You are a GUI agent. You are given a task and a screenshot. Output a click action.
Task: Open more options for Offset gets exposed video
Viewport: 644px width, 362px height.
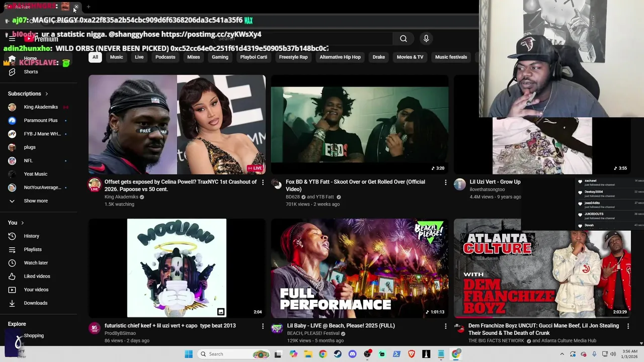point(263,182)
